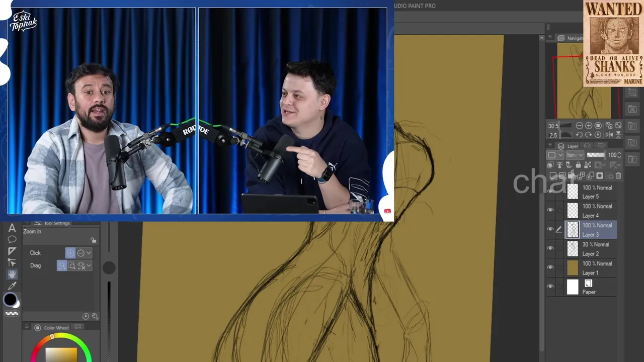Flip canvas horizontally in Navigator

[x=609, y=135]
